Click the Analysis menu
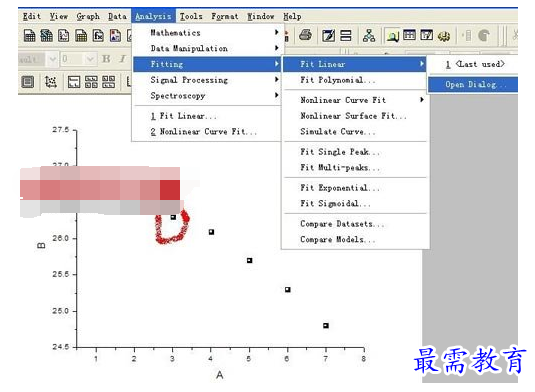This screenshot has height=392, width=535. (x=153, y=16)
